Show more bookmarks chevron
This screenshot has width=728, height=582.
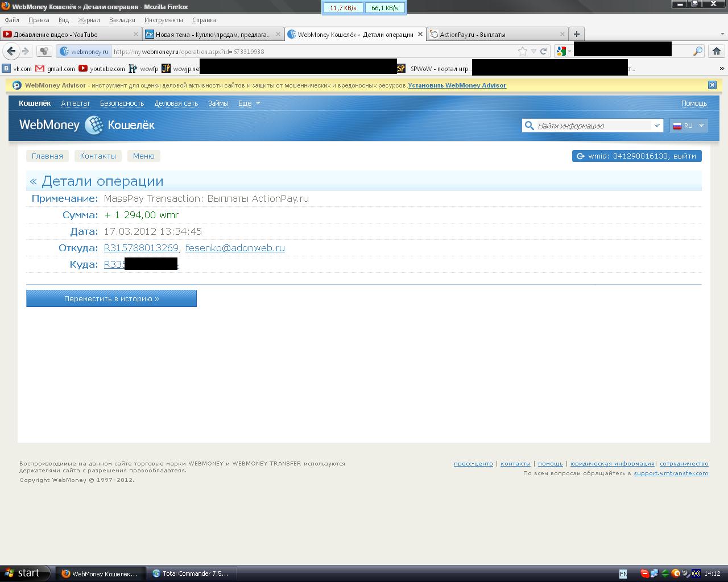coord(722,68)
